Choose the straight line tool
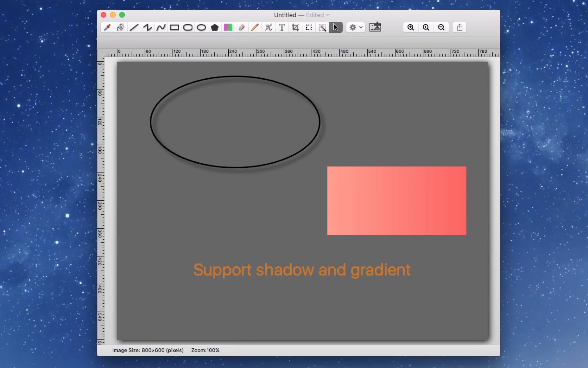 coord(134,27)
